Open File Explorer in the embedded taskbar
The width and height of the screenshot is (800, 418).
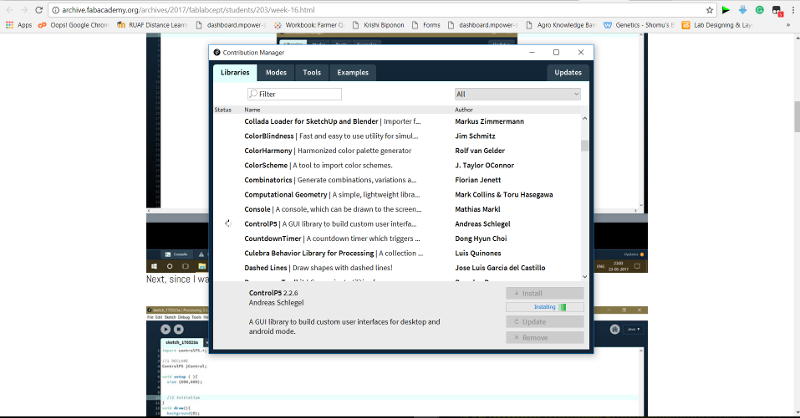tap(202, 266)
